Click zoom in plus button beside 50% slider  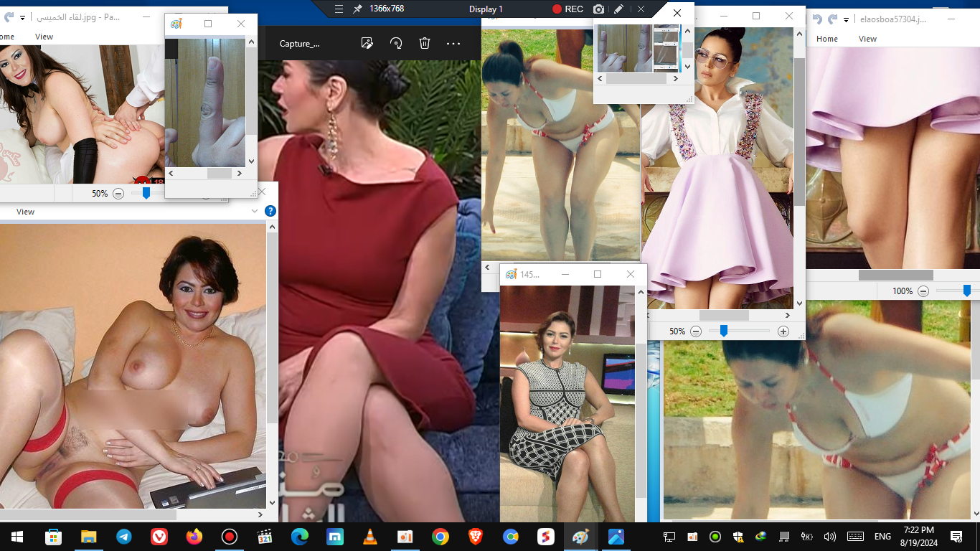coord(783,331)
